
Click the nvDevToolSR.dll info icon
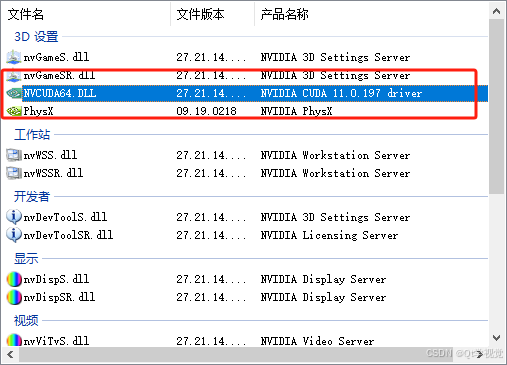pyautogui.click(x=14, y=235)
